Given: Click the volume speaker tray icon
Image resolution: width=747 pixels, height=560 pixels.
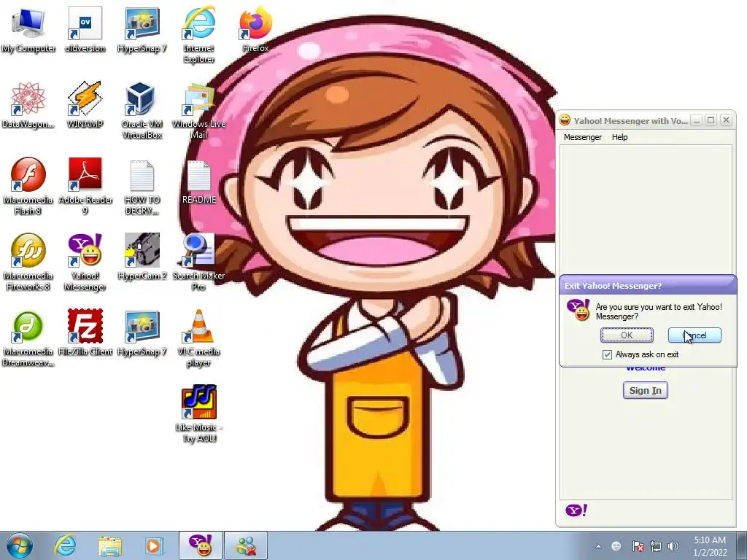Looking at the screenshot, I should 673,546.
